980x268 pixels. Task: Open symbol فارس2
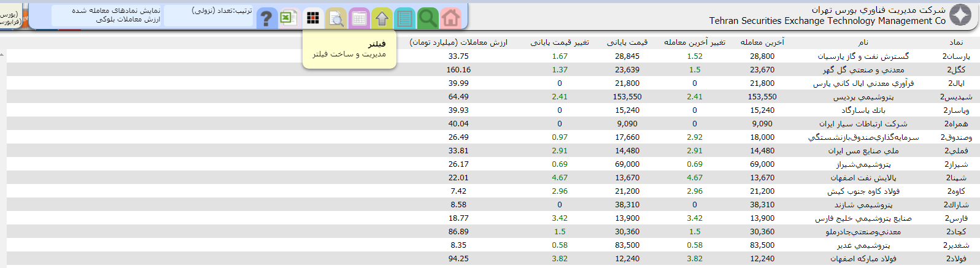click(x=956, y=218)
